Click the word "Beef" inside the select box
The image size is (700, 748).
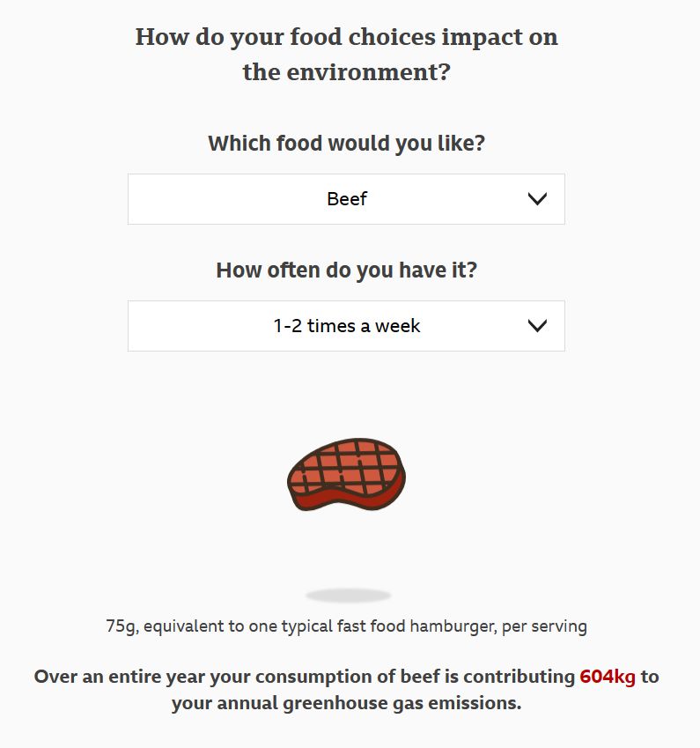(347, 199)
